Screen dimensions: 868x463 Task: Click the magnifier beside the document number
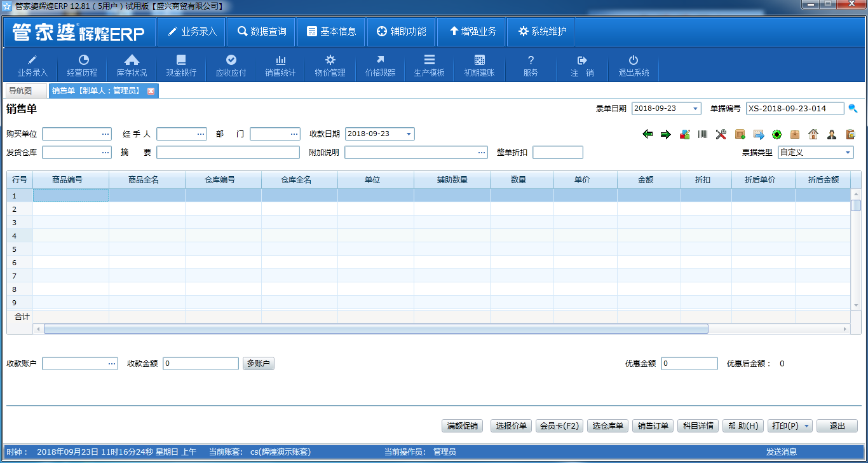(853, 108)
